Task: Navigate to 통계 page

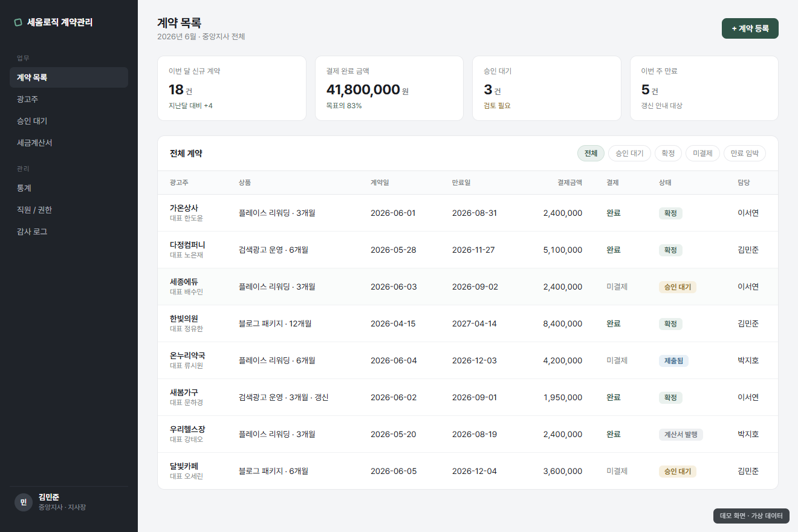Action: [69, 188]
